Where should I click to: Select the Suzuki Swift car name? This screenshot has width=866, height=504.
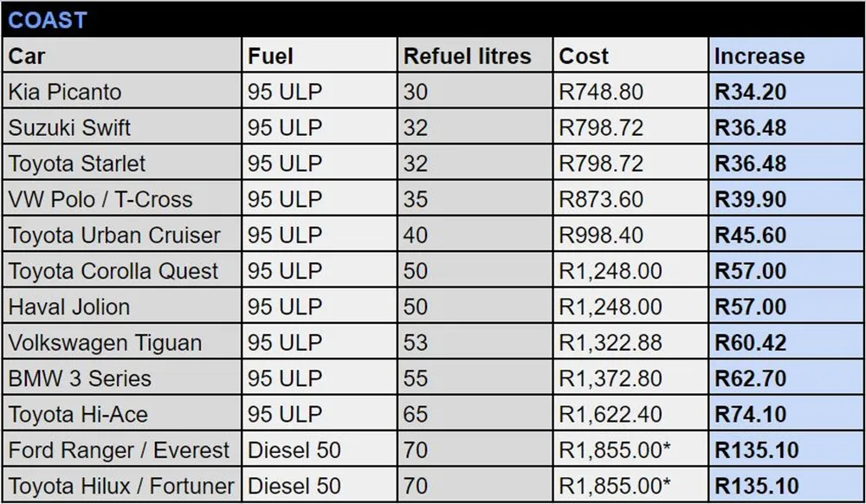pos(69,127)
